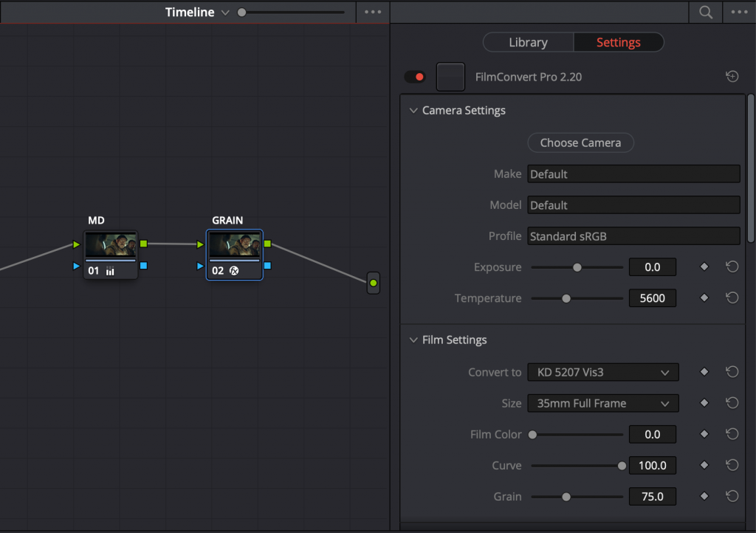This screenshot has height=533, width=756.
Task: Click the Exposure value field 0.0
Action: pyautogui.click(x=653, y=267)
